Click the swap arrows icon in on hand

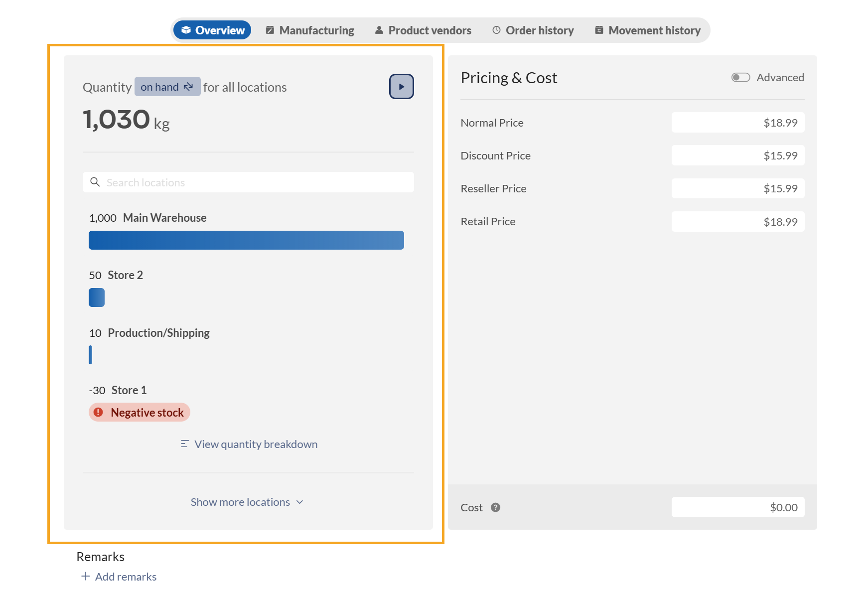tap(188, 87)
